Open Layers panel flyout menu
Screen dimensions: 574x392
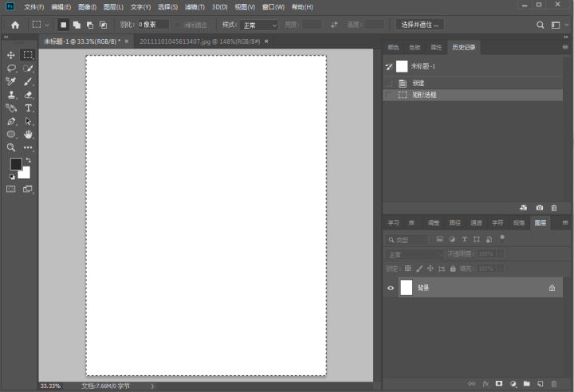565,222
